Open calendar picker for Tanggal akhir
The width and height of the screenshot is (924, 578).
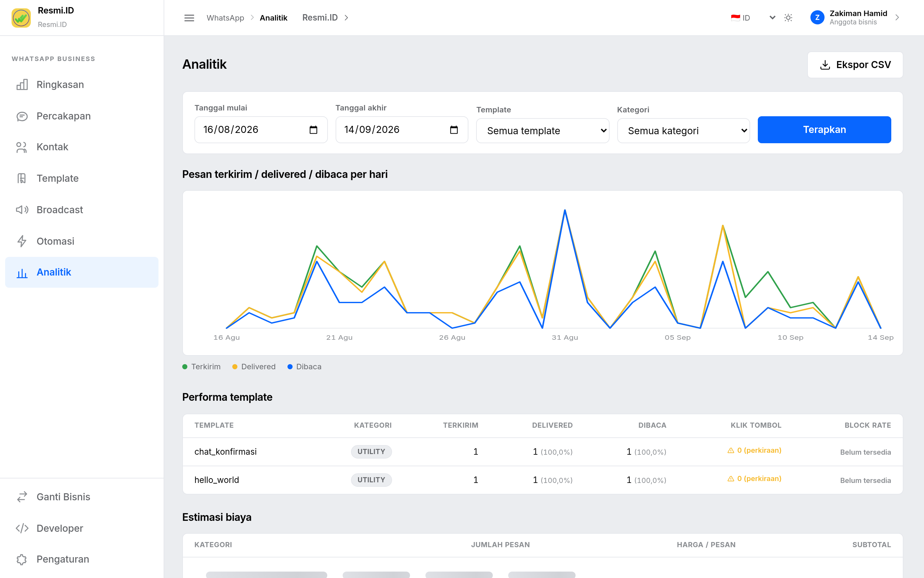pos(454,130)
